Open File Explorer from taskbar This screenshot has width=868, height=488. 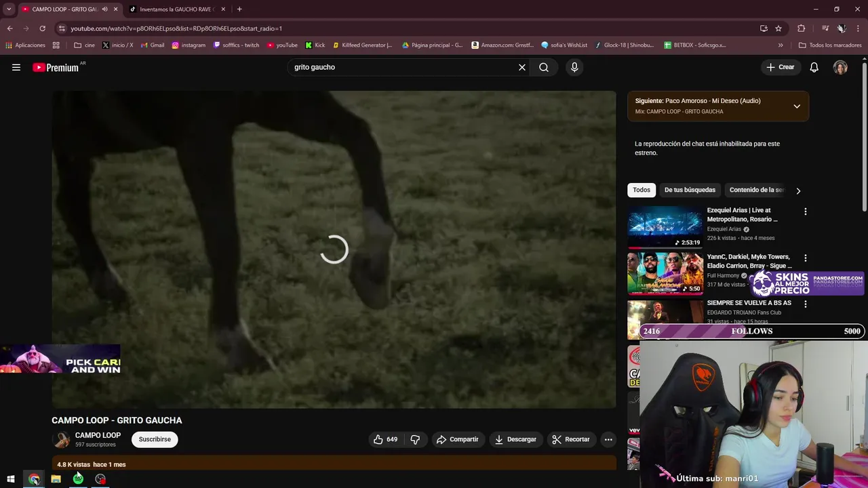(56, 479)
